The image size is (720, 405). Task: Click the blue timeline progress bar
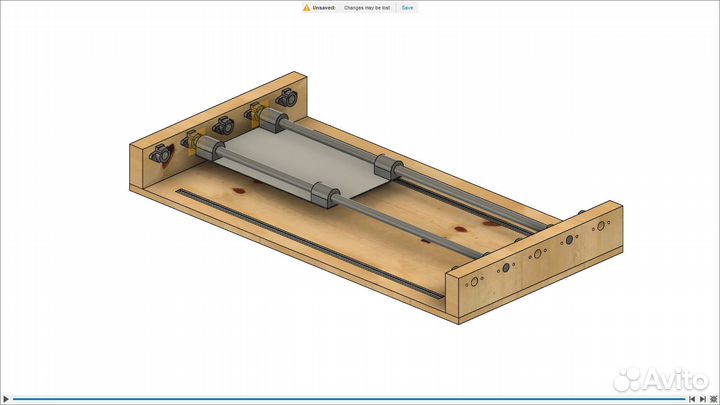tap(340, 399)
